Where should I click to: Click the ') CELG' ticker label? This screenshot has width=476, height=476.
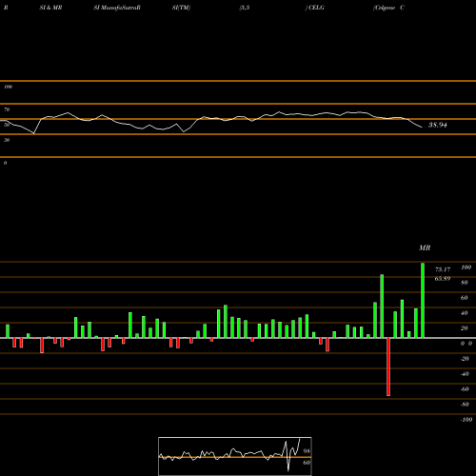tap(315, 8)
